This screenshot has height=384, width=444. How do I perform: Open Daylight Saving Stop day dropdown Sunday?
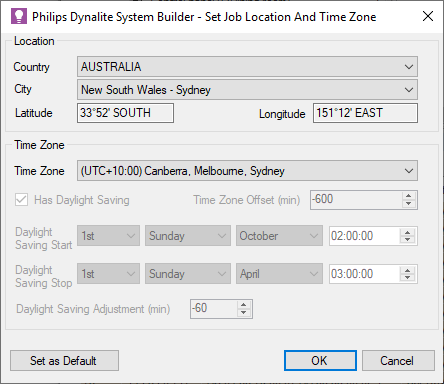[188, 274]
